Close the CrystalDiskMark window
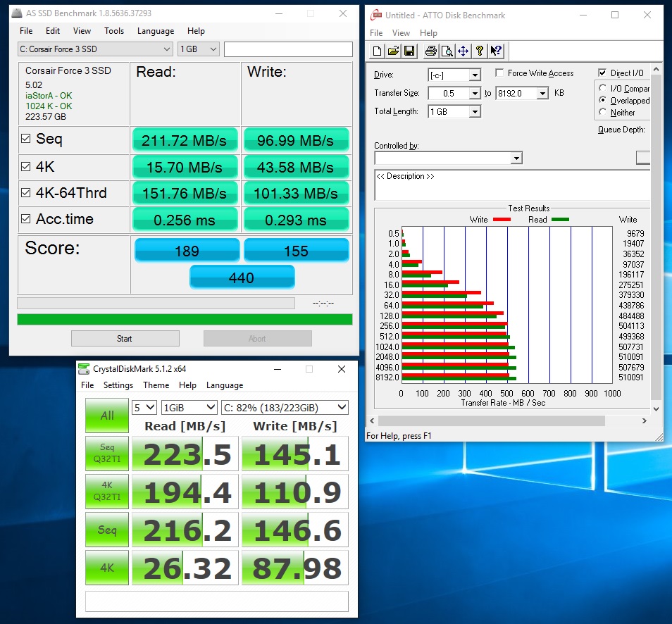 (x=342, y=369)
